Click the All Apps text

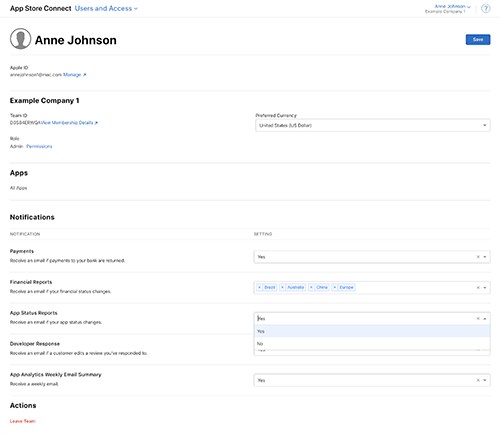coord(18,188)
